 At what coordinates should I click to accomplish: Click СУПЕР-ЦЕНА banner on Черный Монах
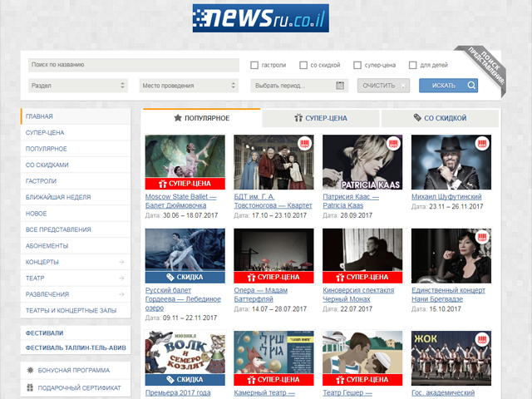[x=362, y=277]
